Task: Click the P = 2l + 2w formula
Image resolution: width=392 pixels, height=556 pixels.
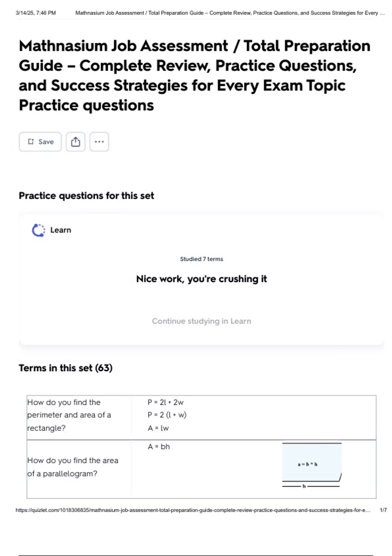Action: pyautogui.click(x=166, y=402)
